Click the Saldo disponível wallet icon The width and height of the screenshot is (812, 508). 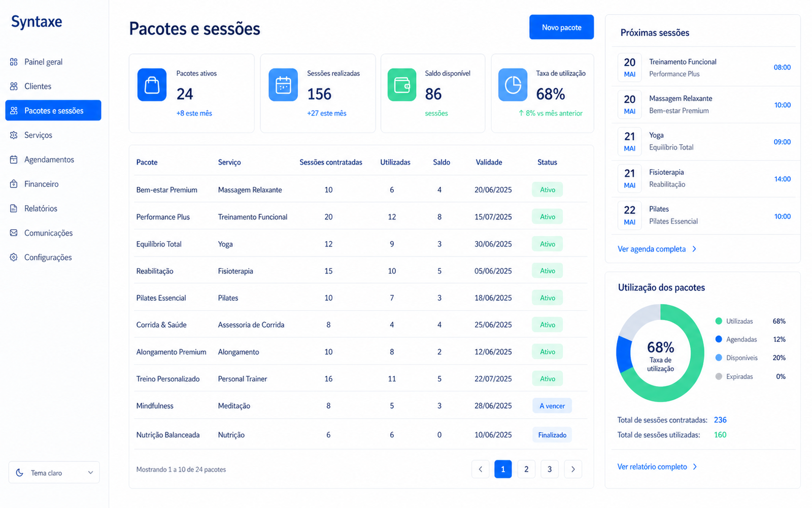point(402,85)
